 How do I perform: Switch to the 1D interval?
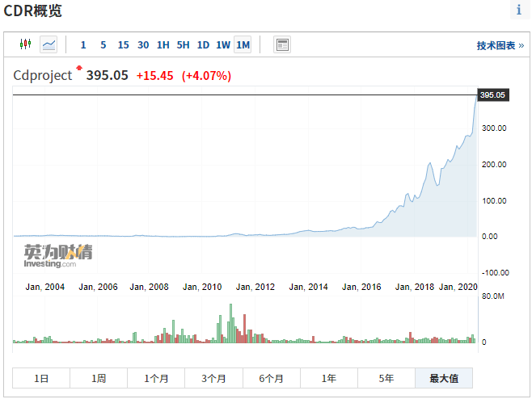[x=204, y=45]
